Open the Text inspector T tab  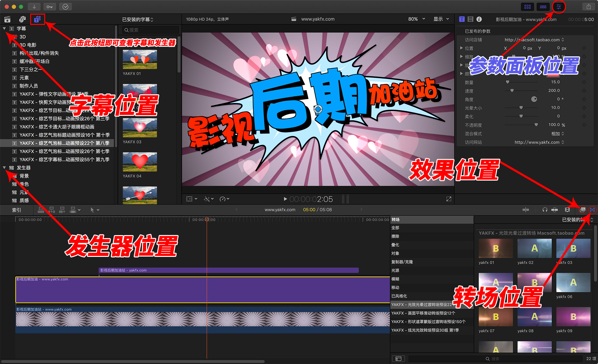click(462, 19)
